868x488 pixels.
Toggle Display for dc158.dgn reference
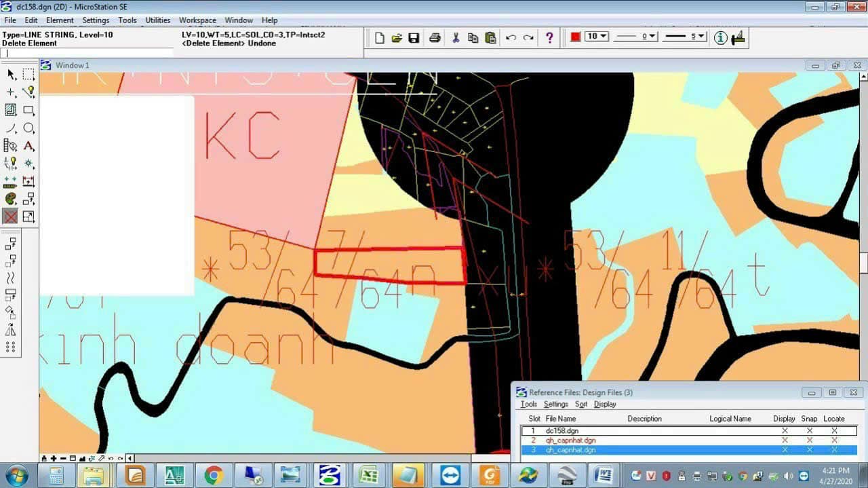pos(785,431)
